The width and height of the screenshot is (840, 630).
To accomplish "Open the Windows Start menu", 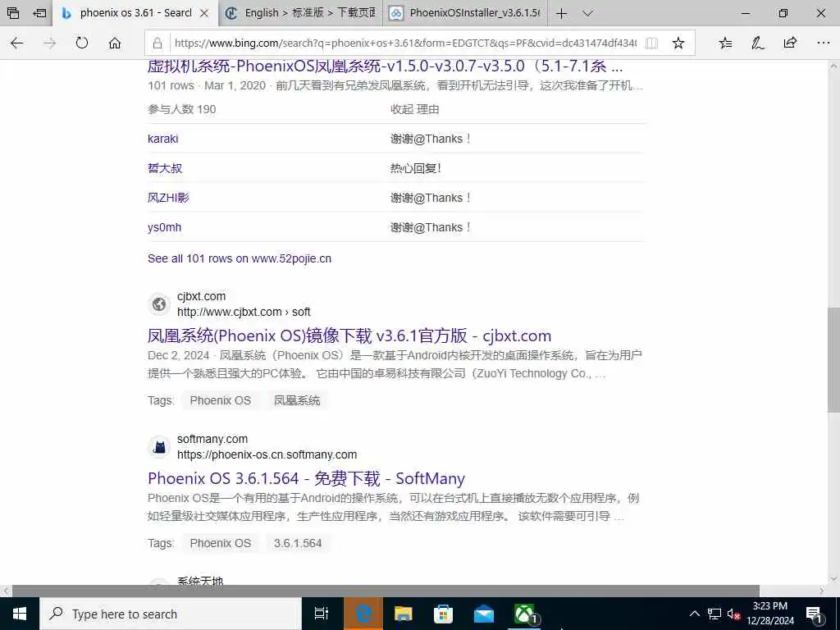I will click(20, 614).
